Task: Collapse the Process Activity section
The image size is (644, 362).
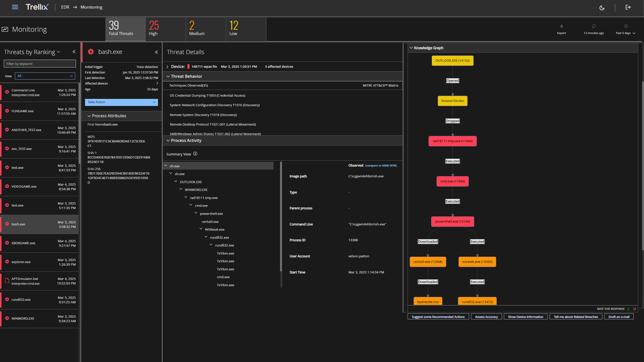Action: click(168, 141)
